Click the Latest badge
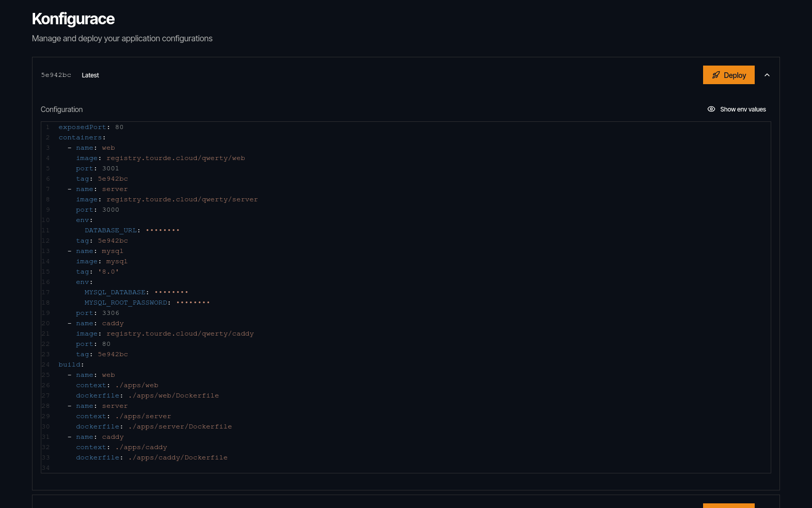Image resolution: width=812 pixels, height=508 pixels. click(x=90, y=75)
